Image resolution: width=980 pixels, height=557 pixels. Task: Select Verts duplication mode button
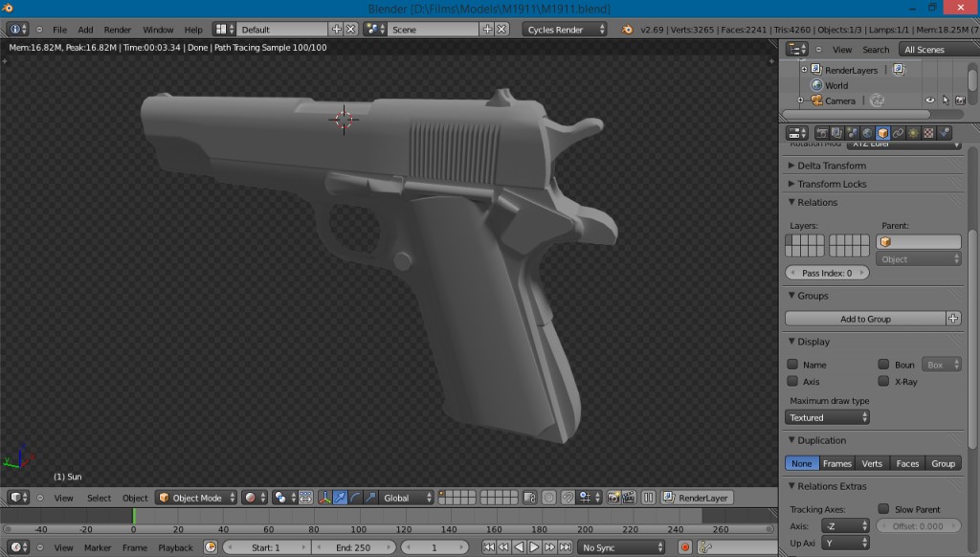[x=872, y=463]
